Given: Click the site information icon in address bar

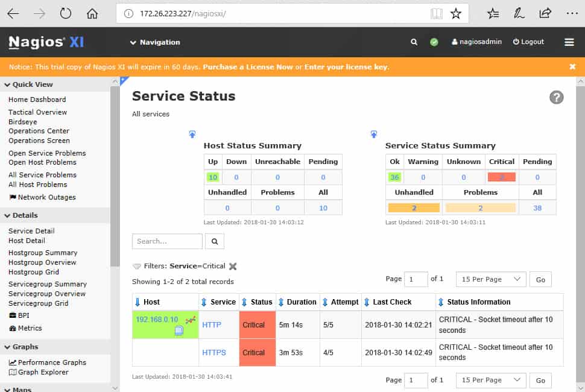Looking at the screenshot, I should point(128,14).
